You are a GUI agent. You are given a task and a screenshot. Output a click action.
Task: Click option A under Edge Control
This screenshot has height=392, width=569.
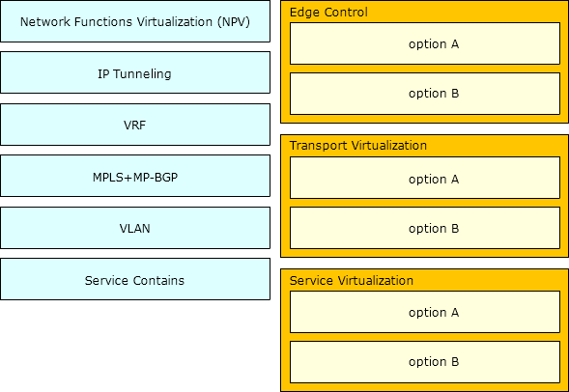tap(425, 43)
